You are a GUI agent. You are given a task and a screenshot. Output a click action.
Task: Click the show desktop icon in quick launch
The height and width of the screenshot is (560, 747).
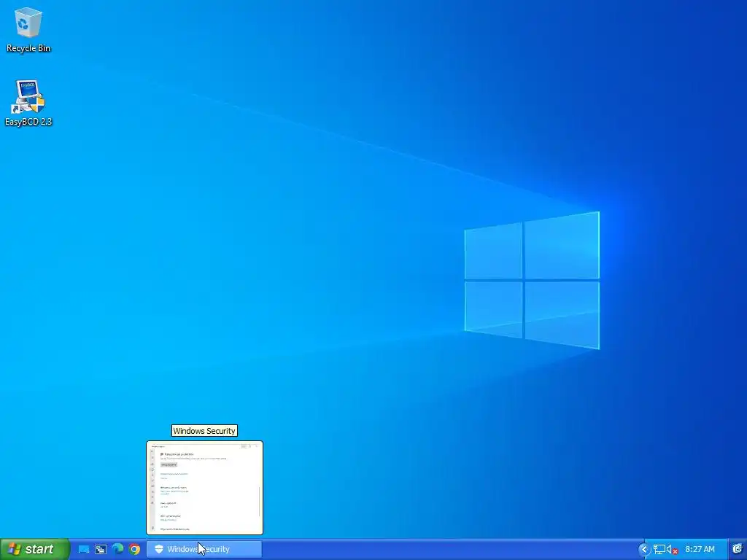click(x=84, y=550)
